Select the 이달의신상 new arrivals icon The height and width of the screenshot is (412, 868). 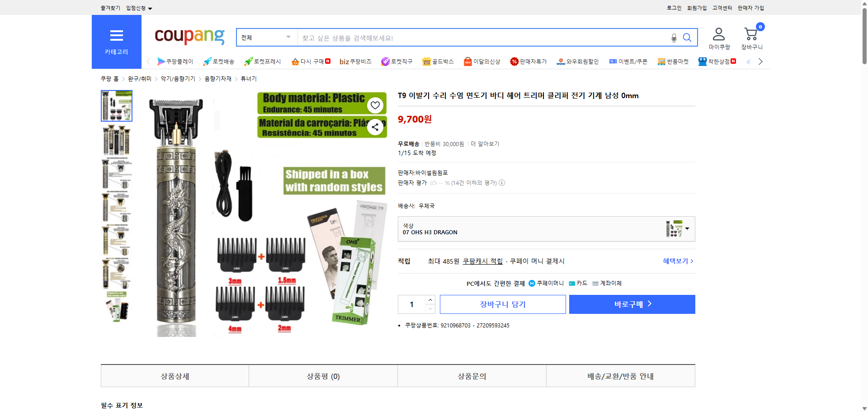point(482,62)
